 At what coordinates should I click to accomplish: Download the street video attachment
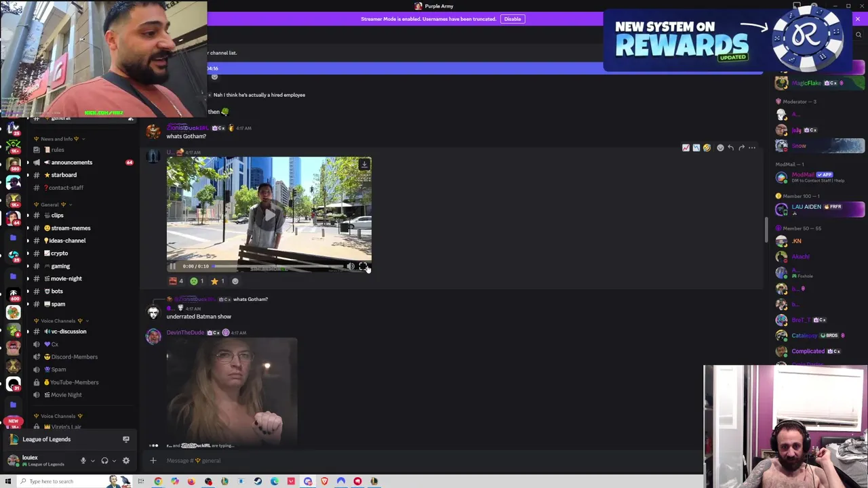point(364,164)
